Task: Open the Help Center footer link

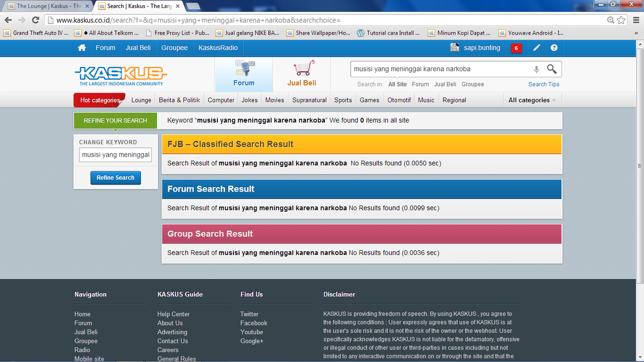Action: point(174,314)
